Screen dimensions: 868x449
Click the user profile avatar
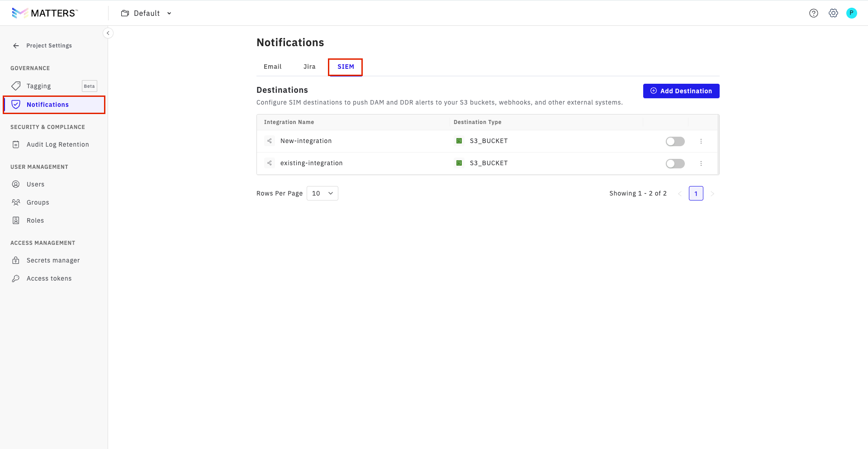click(851, 13)
